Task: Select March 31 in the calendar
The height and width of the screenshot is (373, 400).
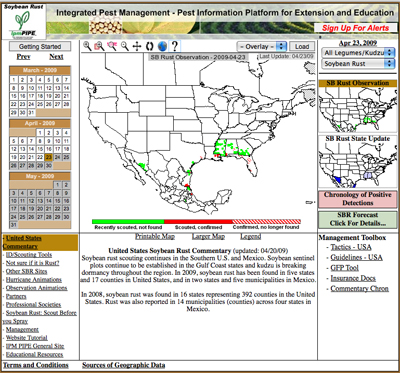Action: 31,113
